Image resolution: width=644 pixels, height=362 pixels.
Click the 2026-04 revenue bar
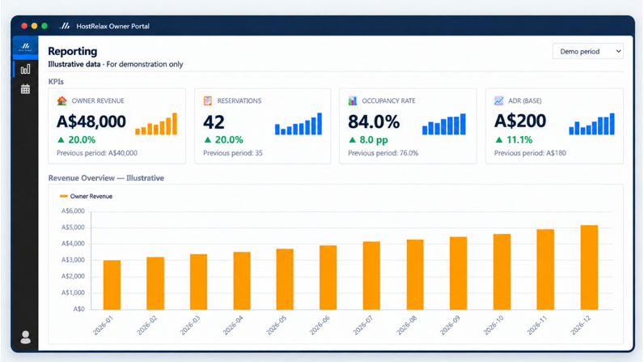click(x=242, y=281)
